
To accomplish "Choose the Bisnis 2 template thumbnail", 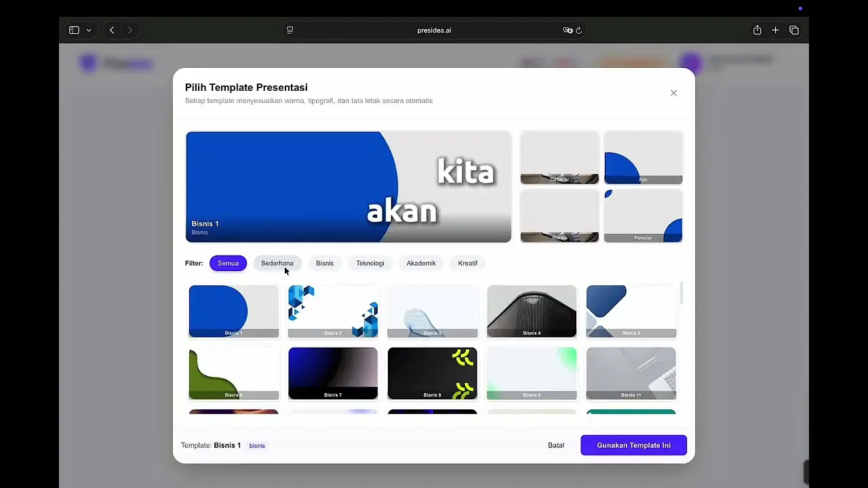I will 333,311.
